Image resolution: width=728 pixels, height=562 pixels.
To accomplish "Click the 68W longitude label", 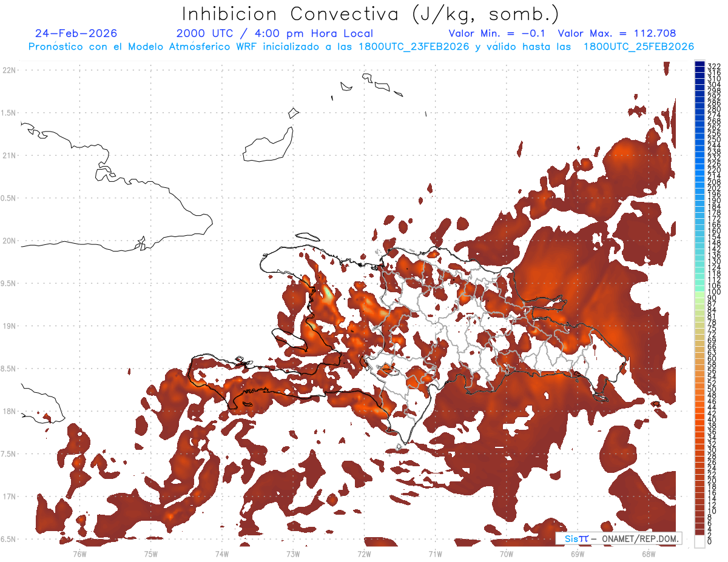I will [648, 554].
